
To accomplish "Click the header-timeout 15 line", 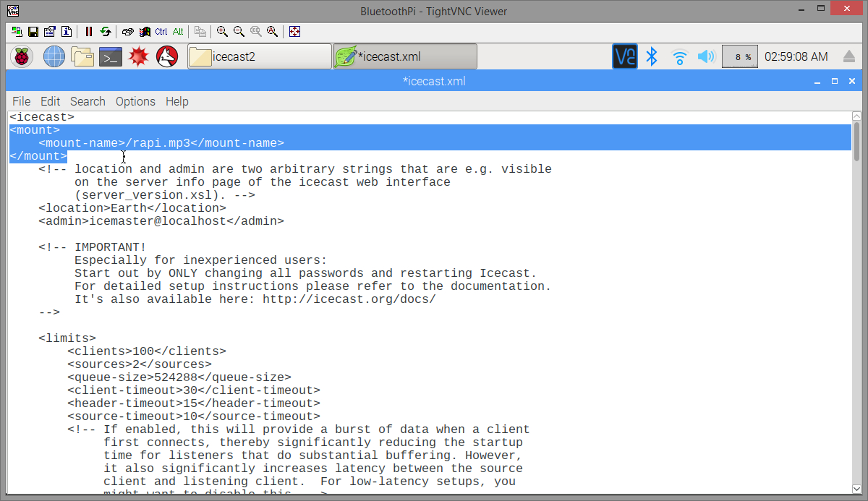I will (x=194, y=403).
